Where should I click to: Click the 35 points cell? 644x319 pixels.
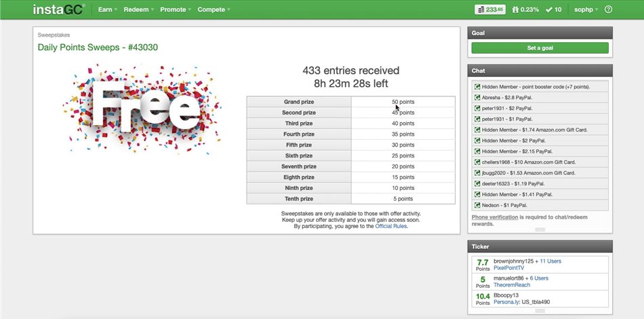(x=403, y=134)
